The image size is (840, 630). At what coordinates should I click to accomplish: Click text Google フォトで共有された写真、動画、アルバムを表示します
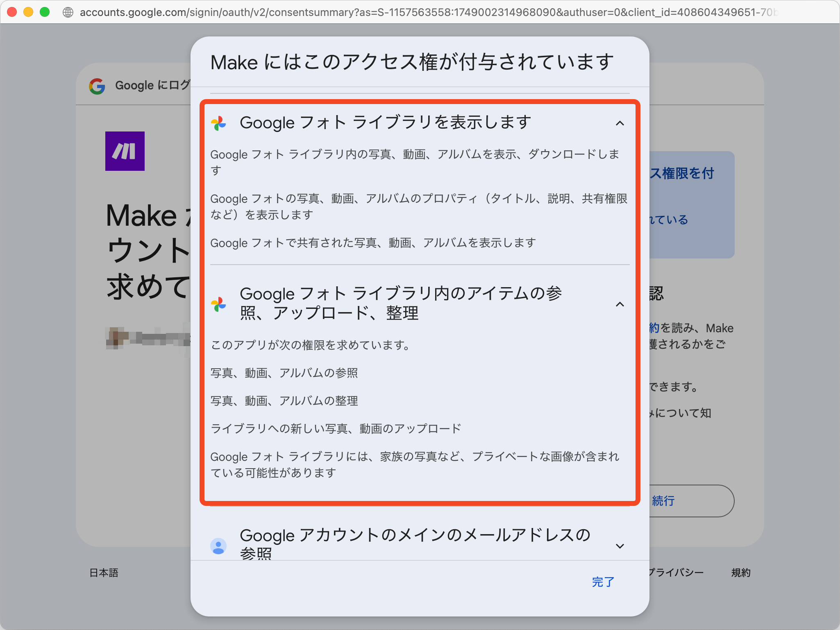(x=373, y=243)
